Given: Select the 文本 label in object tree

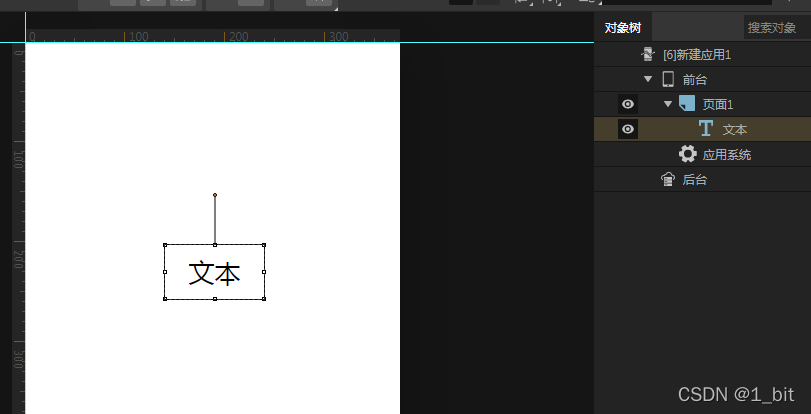Looking at the screenshot, I should pos(734,129).
